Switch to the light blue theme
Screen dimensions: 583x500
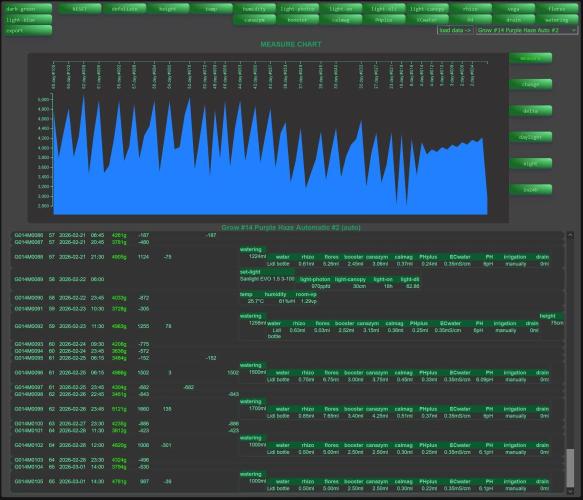(28, 20)
